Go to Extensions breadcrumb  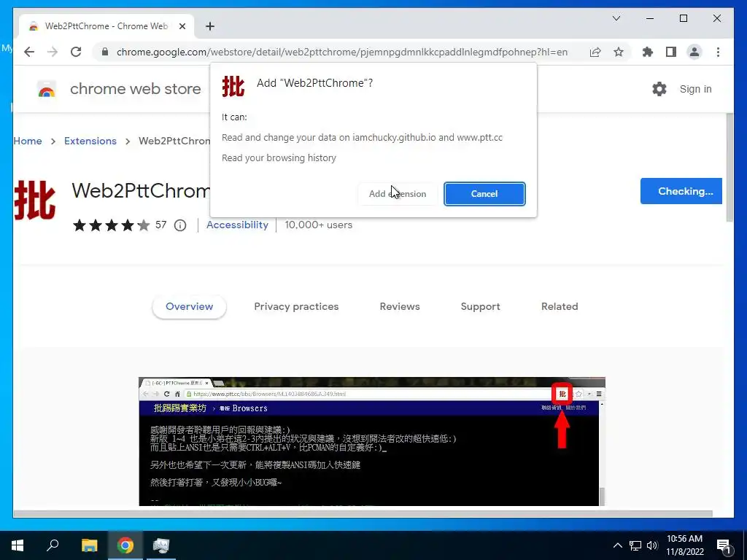90,141
